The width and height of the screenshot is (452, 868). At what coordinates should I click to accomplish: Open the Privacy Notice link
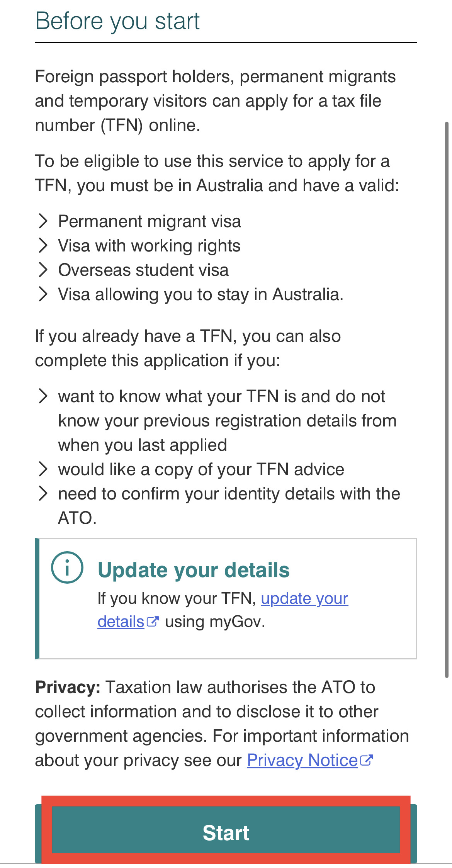[302, 760]
